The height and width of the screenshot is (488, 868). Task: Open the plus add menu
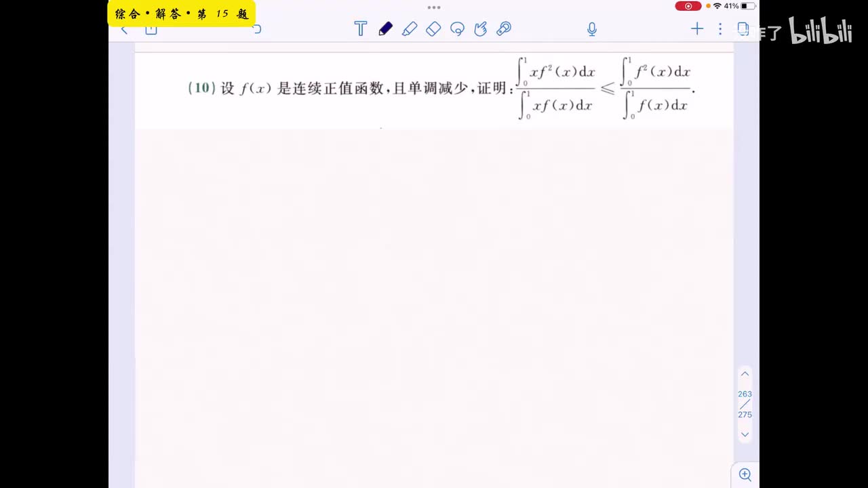point(697,28)
